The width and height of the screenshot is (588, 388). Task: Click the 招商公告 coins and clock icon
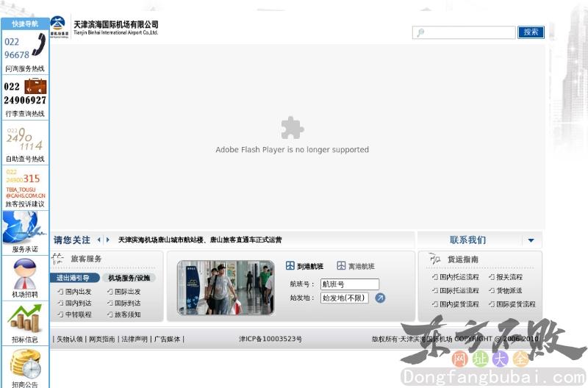[25, 364]
